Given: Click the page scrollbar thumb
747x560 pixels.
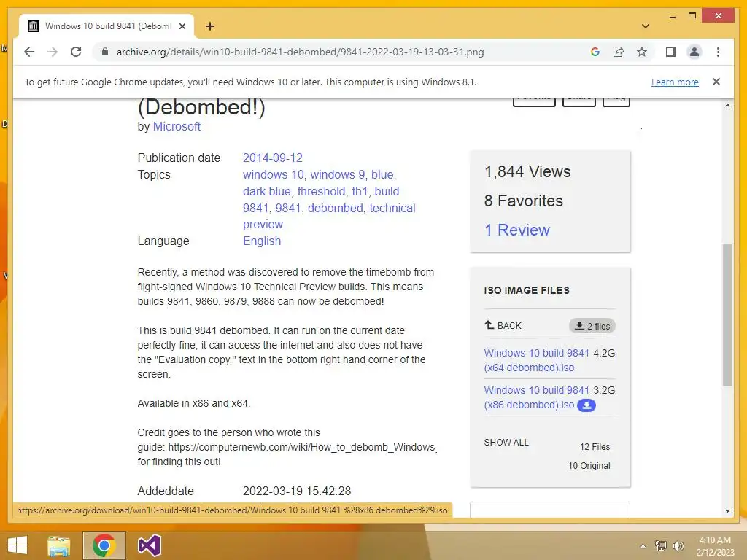Looking at the screenshot, I should click(727, 315).
